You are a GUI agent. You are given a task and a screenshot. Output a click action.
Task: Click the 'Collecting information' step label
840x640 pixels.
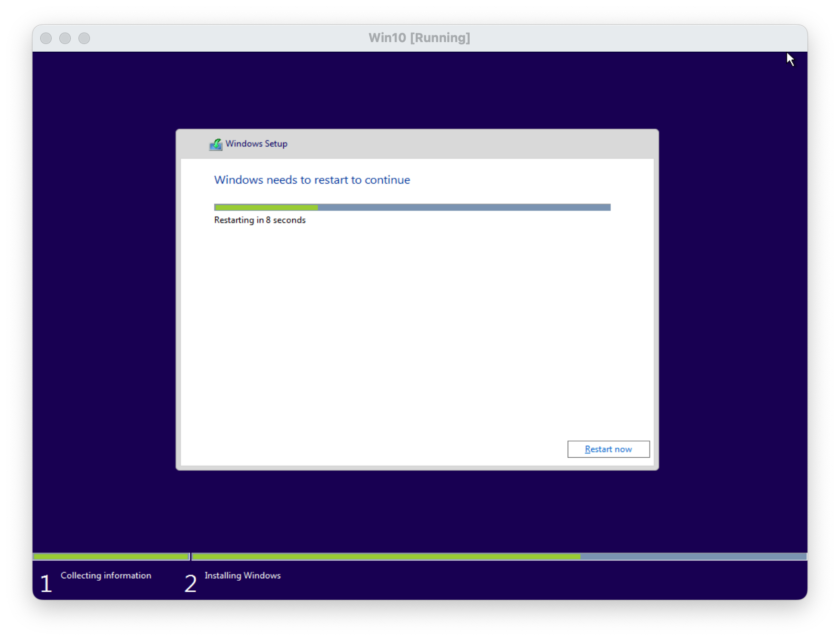pos(106,575)
